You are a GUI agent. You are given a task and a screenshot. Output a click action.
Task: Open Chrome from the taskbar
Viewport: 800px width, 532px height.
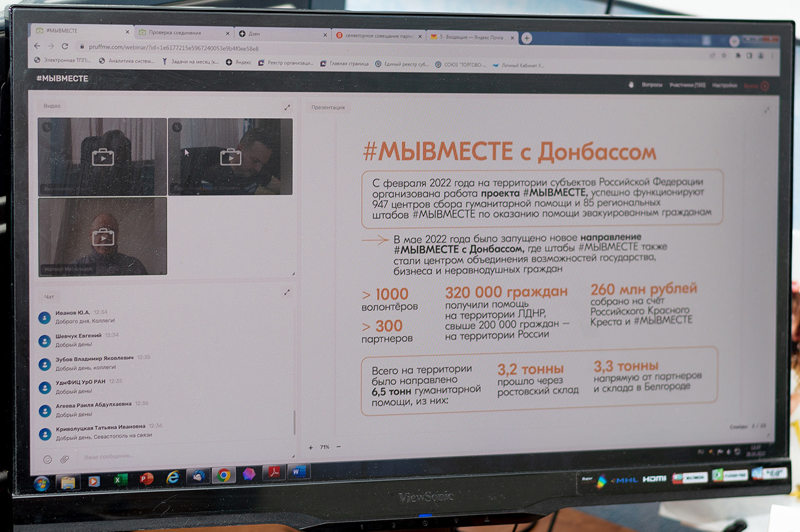[x=224, y=475]
